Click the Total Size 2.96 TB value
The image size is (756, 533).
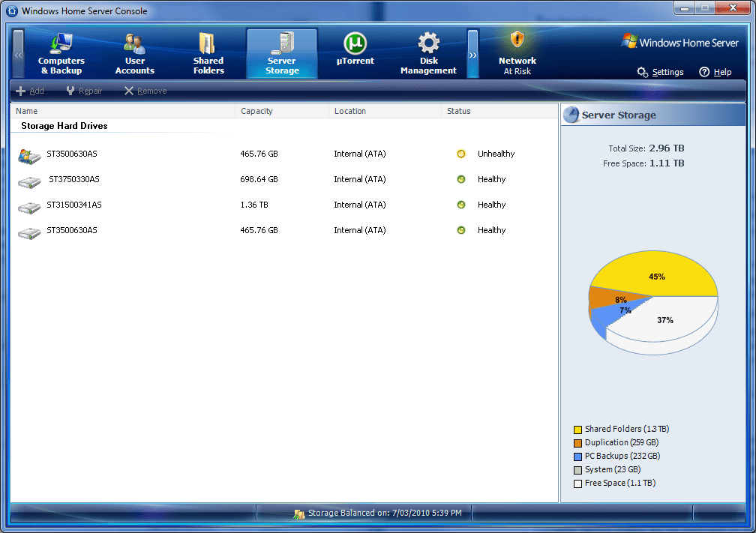pyautogui.click(x=666, y=148)
